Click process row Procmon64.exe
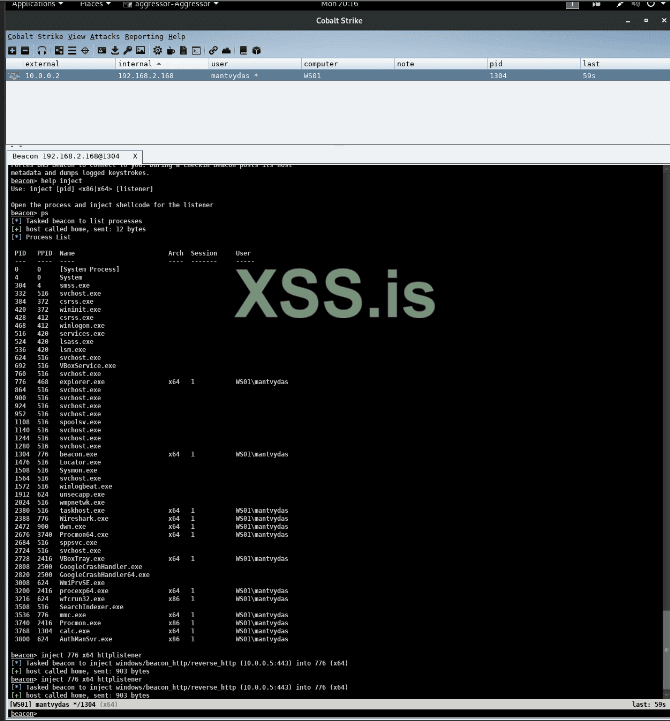 (151, 535)
